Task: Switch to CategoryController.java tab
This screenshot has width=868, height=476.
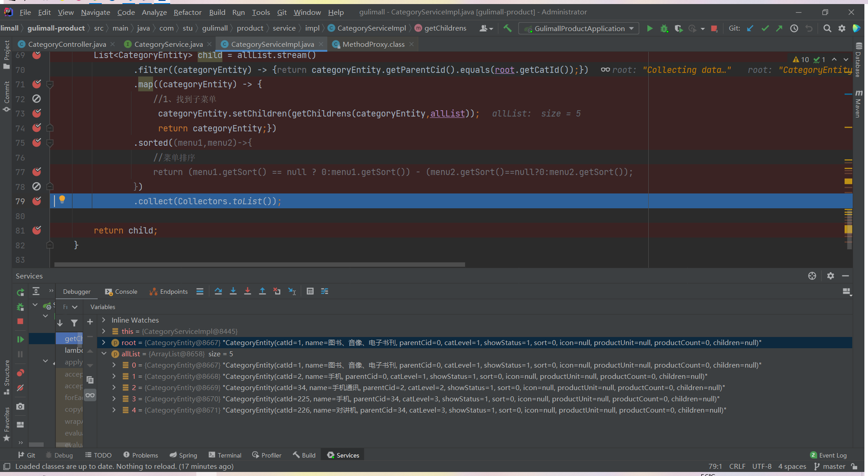Action: click(67, 44)
